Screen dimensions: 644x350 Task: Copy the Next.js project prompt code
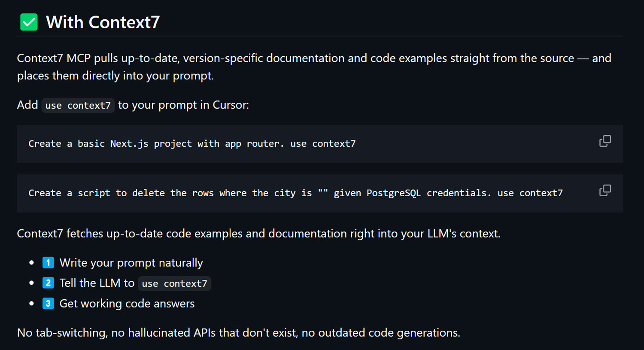click(x=605, y=141)
